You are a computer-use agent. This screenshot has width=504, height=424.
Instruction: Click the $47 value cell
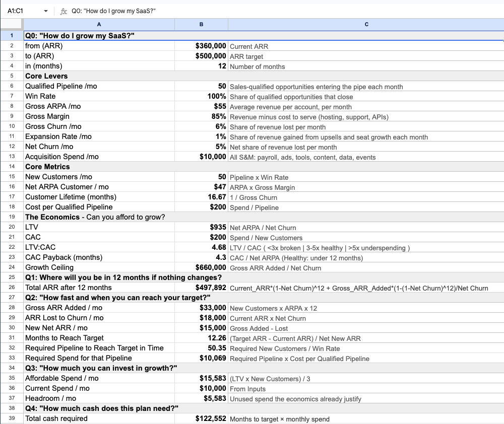click(201, 187)
